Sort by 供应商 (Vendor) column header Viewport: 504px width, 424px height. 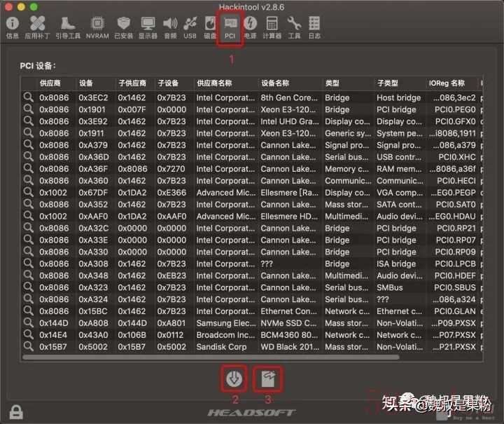(x=50, y=83)
